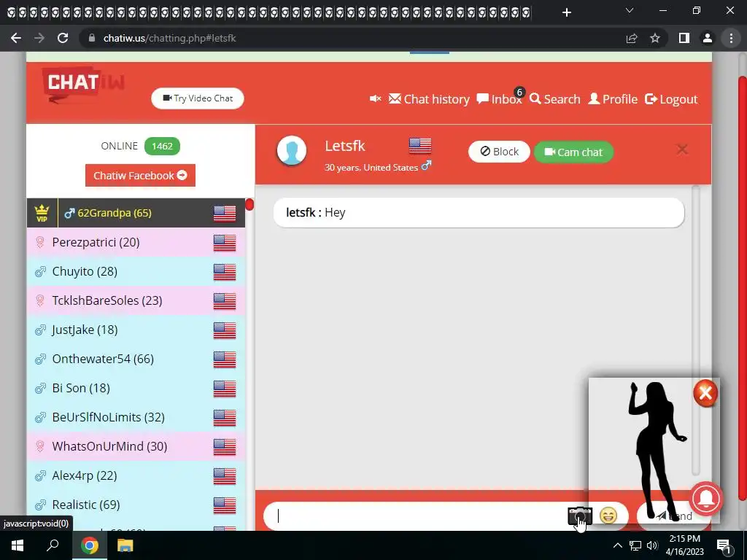Viewport: 747px width, 560px height.
Task: Click the female icon beside Perezpatrici
Action: pos(40,242)
